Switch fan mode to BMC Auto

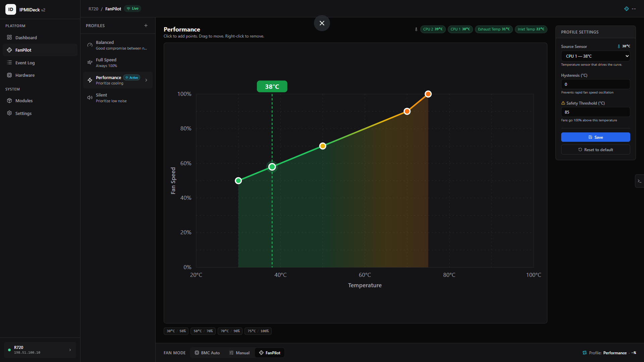(207, 353)
